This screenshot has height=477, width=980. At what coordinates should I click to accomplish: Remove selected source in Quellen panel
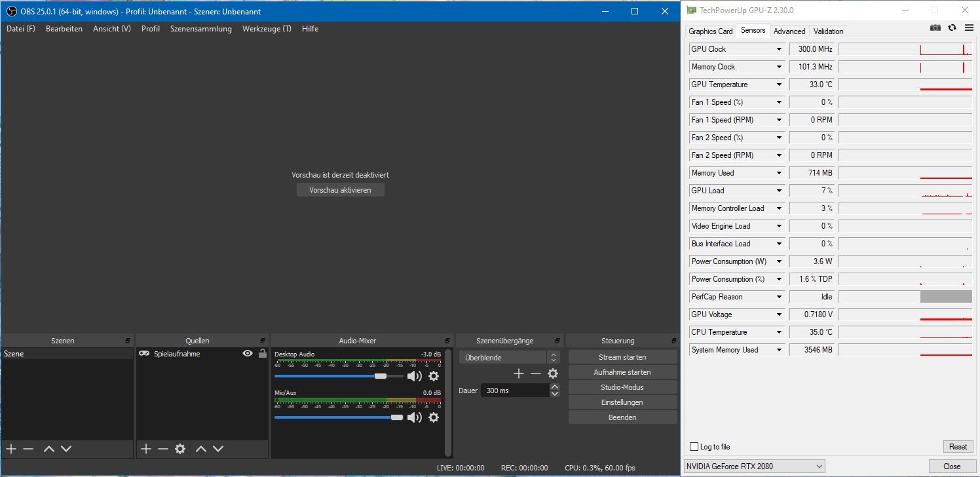163,449
